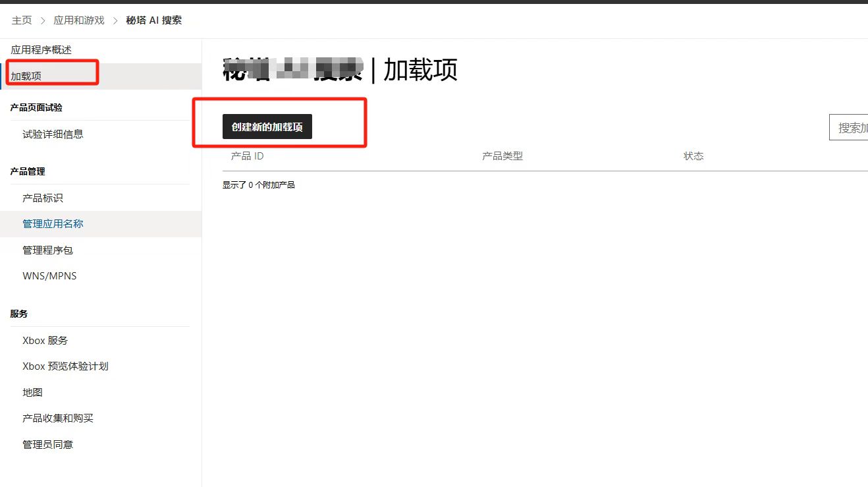Sort by 产品类型 column header
868x487 pixels.
click(502, 156)
